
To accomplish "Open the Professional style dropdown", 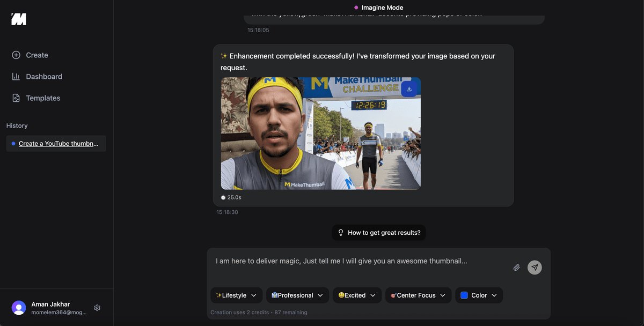I will 297,295.
